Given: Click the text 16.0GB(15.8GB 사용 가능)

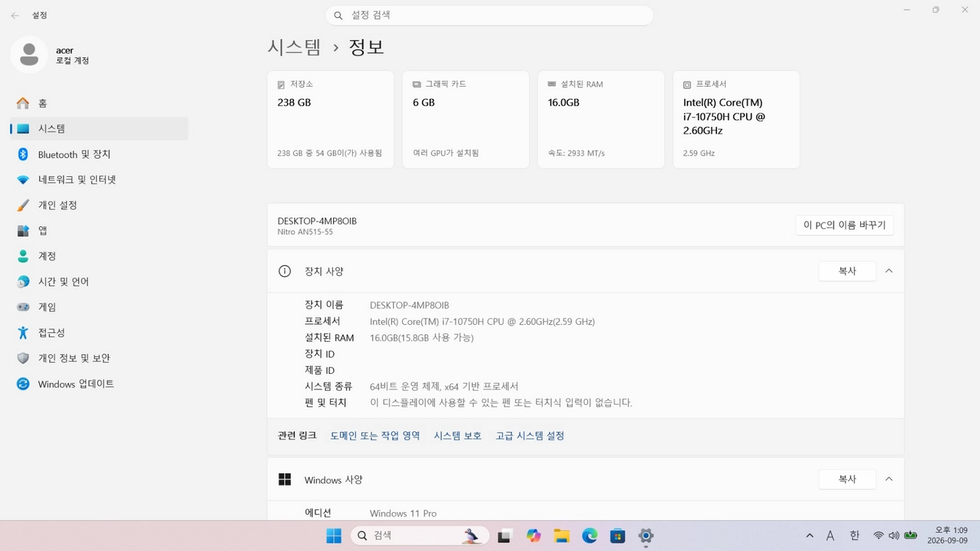Looking at the screenshot, I should pyautogui.click(x=421, y=338).
